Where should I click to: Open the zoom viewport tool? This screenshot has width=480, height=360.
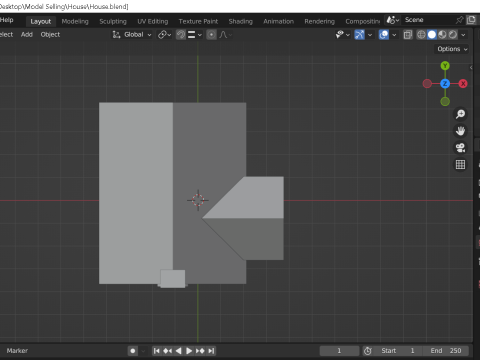(460, 114)
